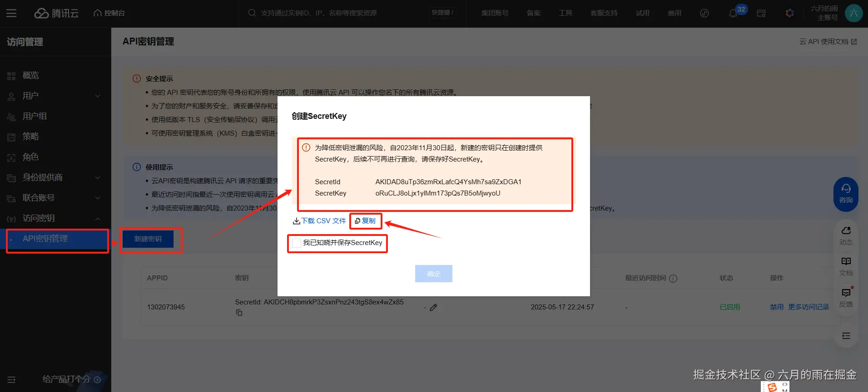Open the 反馈 floating panel icon
This screenshot has width=868, height=392.
[846, 297]
